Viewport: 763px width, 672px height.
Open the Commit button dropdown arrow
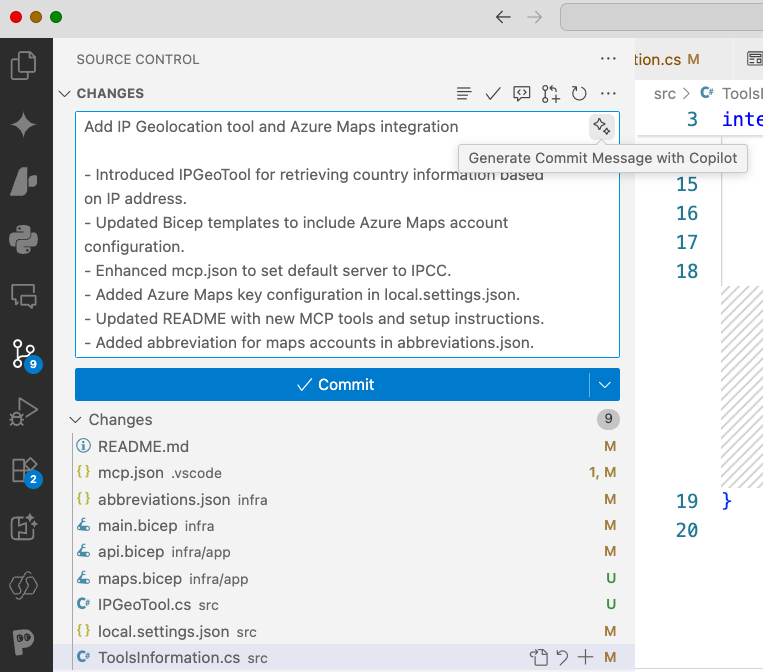(605, 385)
